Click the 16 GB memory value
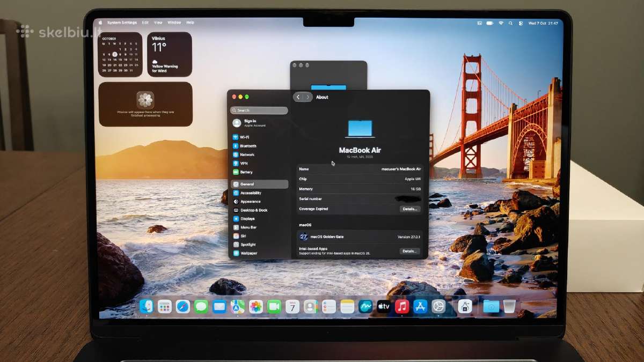This screenshot has height=362, width=644. (416, 189)
